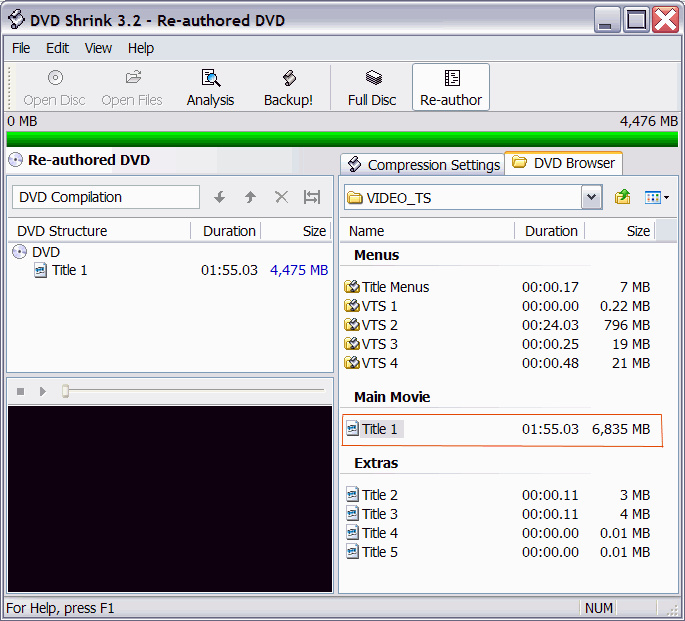
Task: Open the File menu
Action: (21, 48)
